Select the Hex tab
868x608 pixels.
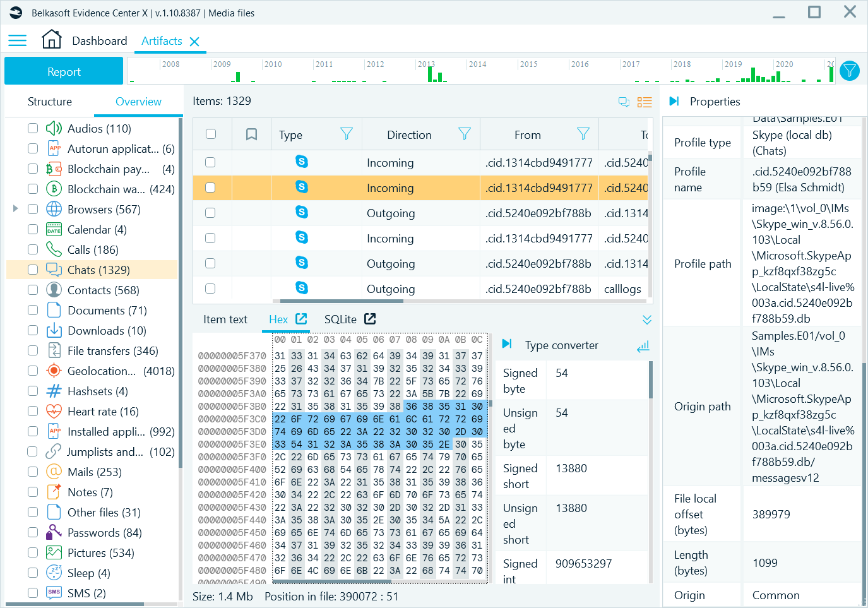click(278, 319)
